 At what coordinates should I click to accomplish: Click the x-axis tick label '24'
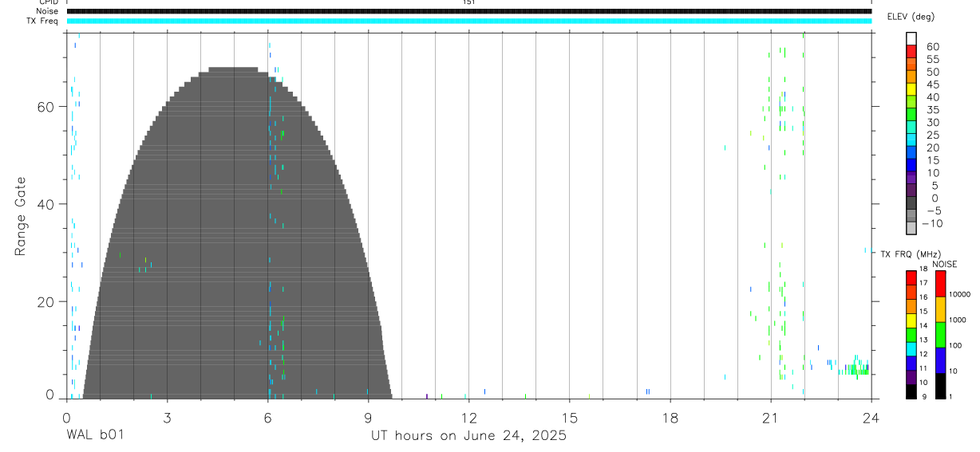tap(871, 417)
